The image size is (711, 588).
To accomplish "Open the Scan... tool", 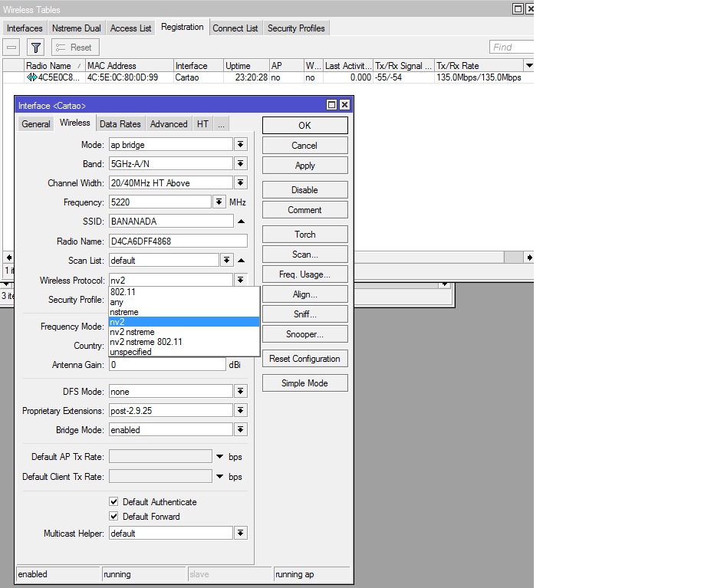I will tap(304, 255).
